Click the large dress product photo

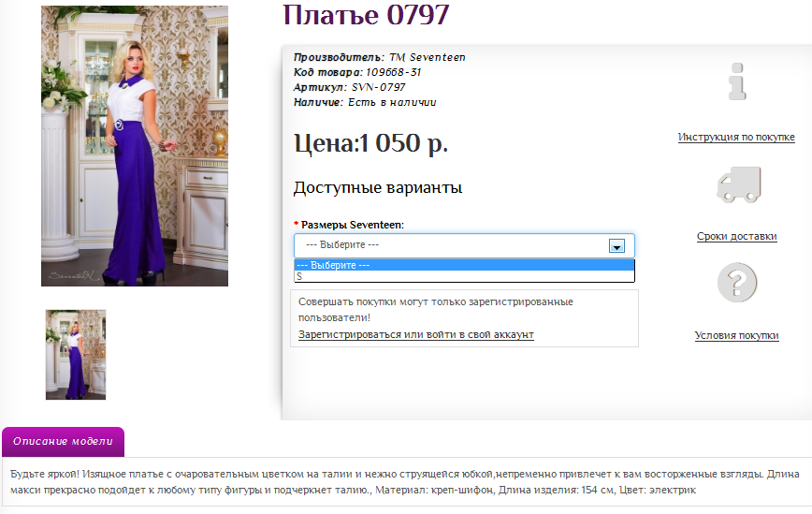point(135,146)
